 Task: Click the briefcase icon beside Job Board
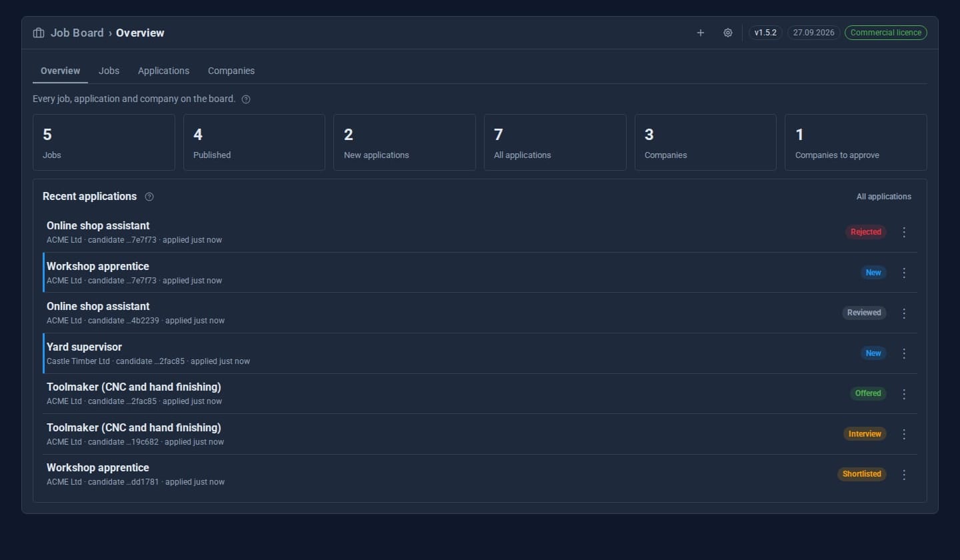[39, 33]
